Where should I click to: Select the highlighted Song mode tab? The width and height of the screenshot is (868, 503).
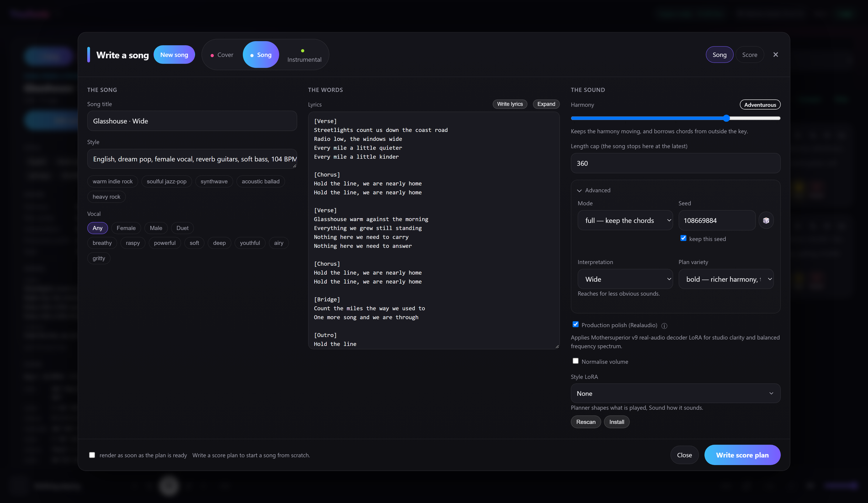click(261, 55)
